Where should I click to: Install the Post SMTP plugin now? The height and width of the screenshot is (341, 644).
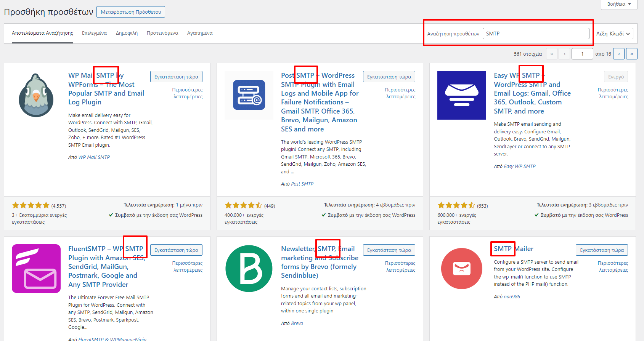click(x=389, y=77)
